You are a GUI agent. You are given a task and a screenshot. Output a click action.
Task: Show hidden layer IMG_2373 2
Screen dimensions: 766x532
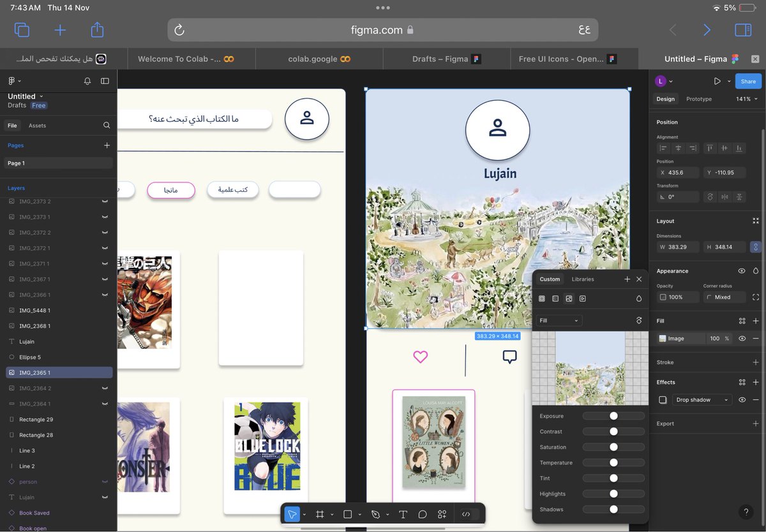pyautogui.click(x=105, y=202)
